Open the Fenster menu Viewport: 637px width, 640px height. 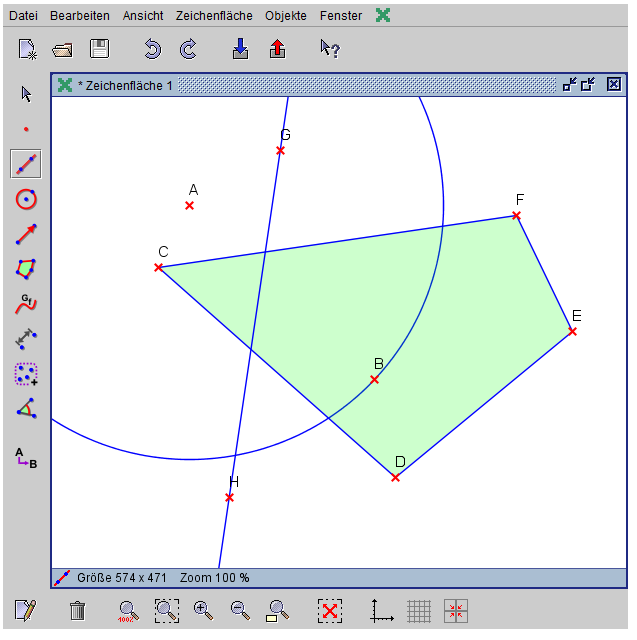(341, 16)
